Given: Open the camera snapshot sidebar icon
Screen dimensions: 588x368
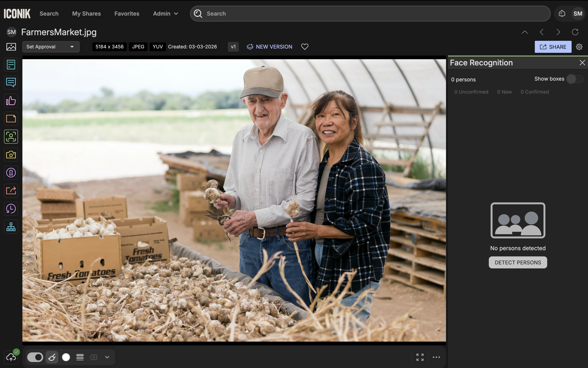Looking at the screenshot, I should tap(11, 155).
